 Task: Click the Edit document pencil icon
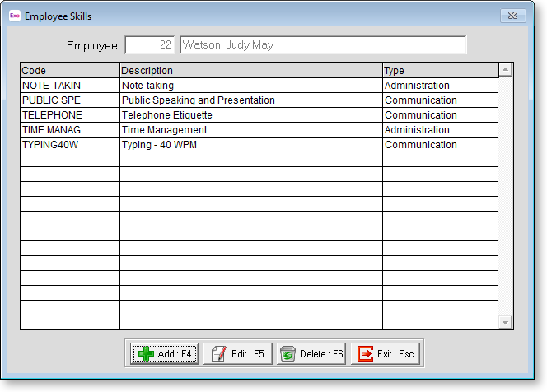pos(218,354)
